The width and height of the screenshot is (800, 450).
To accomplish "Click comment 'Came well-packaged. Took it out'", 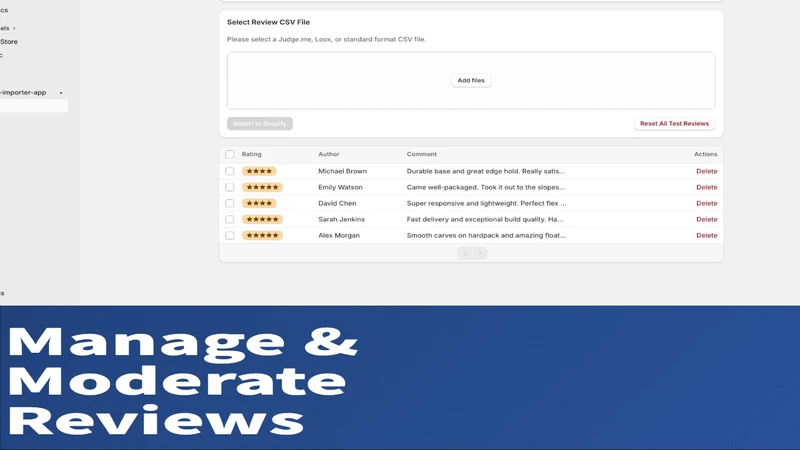I will (x=486, y=187).
